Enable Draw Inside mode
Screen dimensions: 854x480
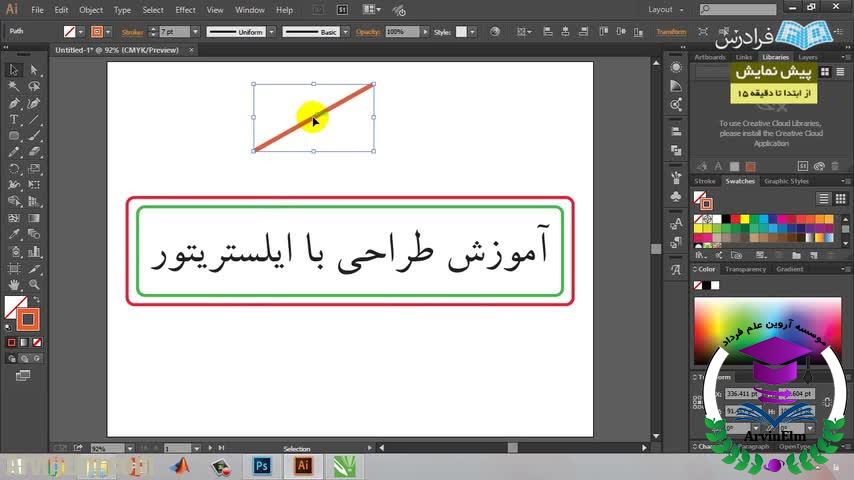click(36, 359)
